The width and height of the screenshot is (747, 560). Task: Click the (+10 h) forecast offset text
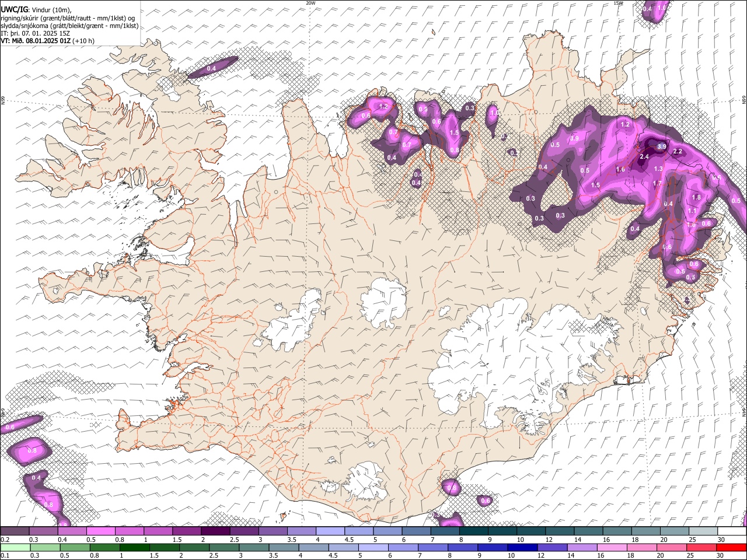tap(84, 41)
